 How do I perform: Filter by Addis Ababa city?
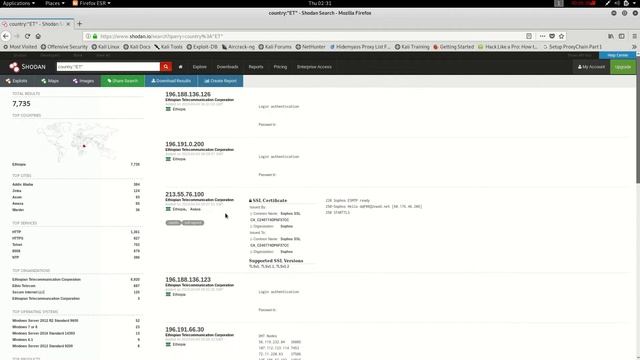click(x=22, y=184)
